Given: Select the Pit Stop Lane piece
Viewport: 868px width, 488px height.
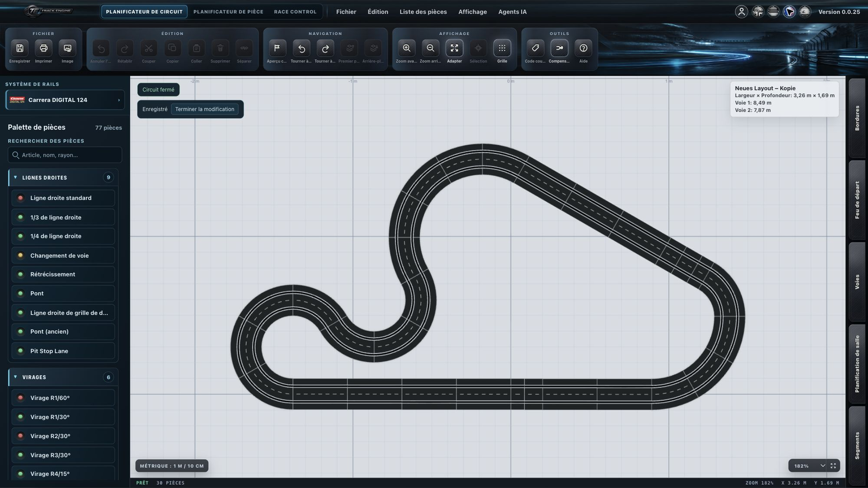Looking at the screenshot, I should click(x=63, y=351).
